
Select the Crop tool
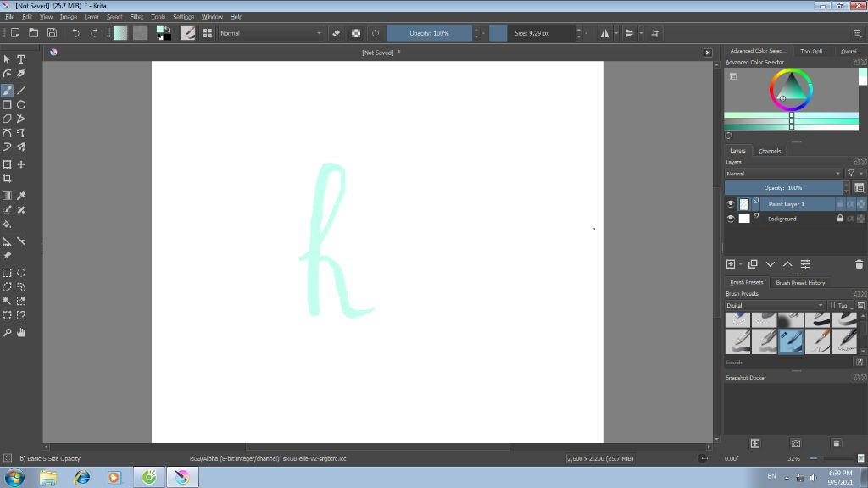(x=7, y=179)
